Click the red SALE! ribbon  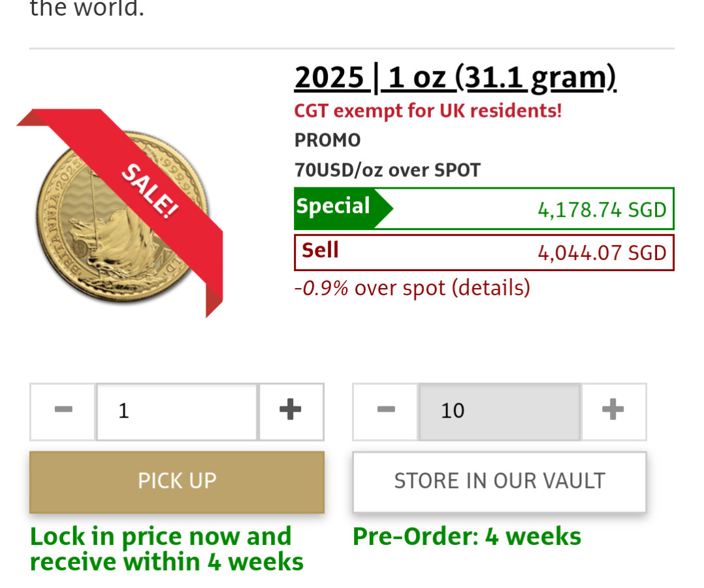149,191
